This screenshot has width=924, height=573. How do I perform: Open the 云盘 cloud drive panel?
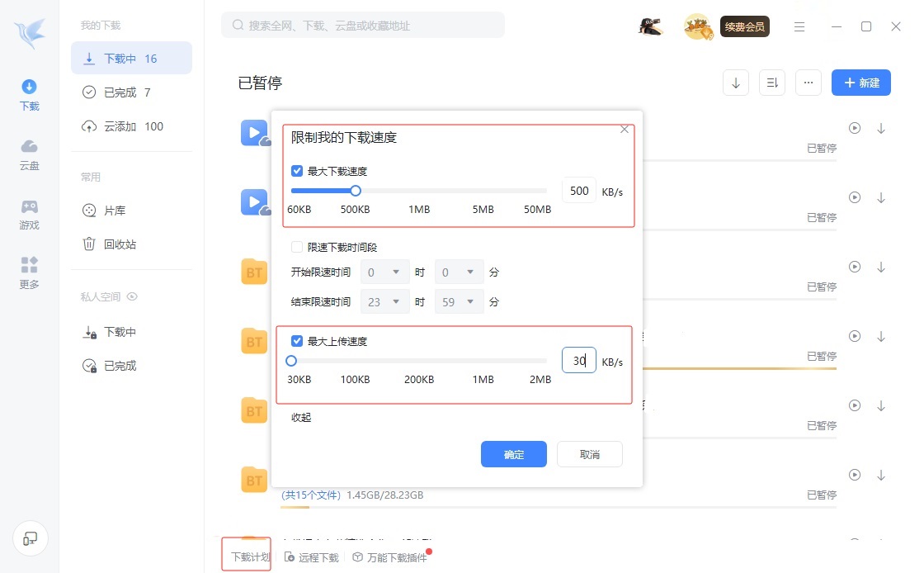tap(29, 155)
